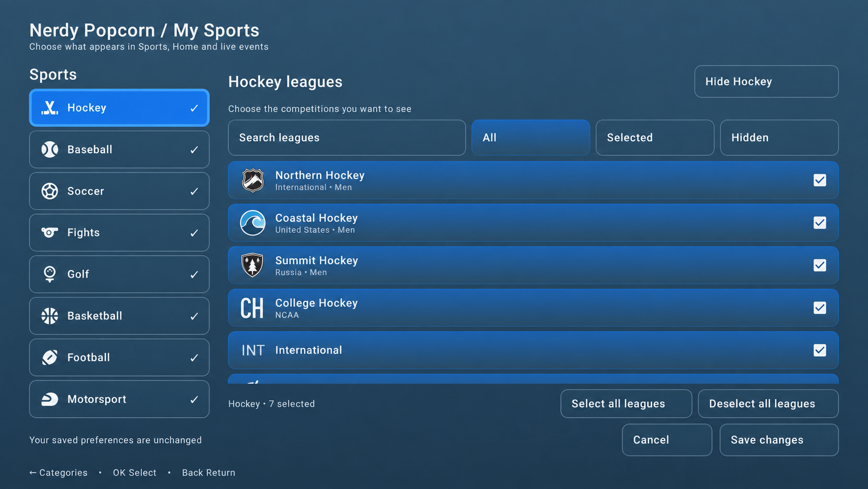This screenshot has height=489, width=868.
Task: Click the Hide Hockey button
Action: pyautogui.click(x=766, y=82)
